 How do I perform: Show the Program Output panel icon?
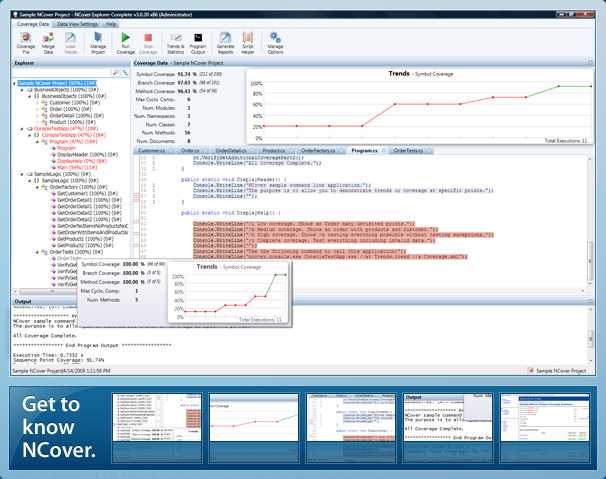199,38
